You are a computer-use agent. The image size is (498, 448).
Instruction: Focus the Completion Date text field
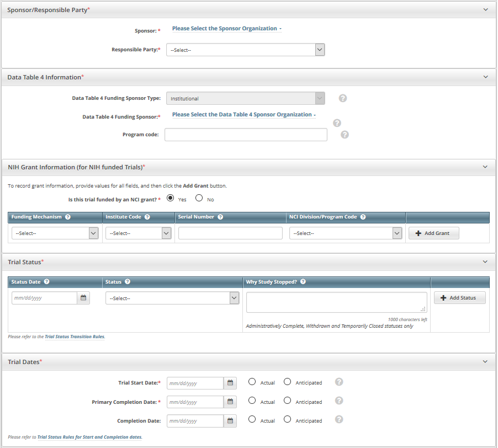coord(195,421)
